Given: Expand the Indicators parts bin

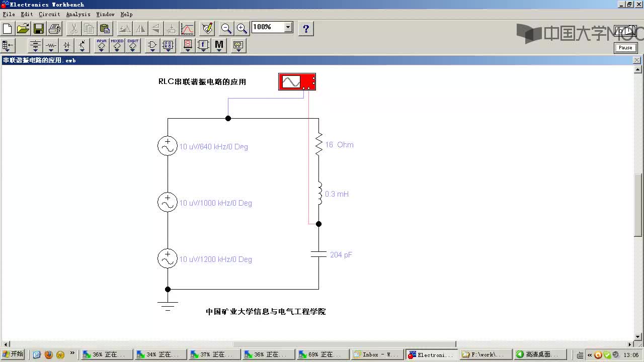Looking at the screenshot, I should coord(188,46).
